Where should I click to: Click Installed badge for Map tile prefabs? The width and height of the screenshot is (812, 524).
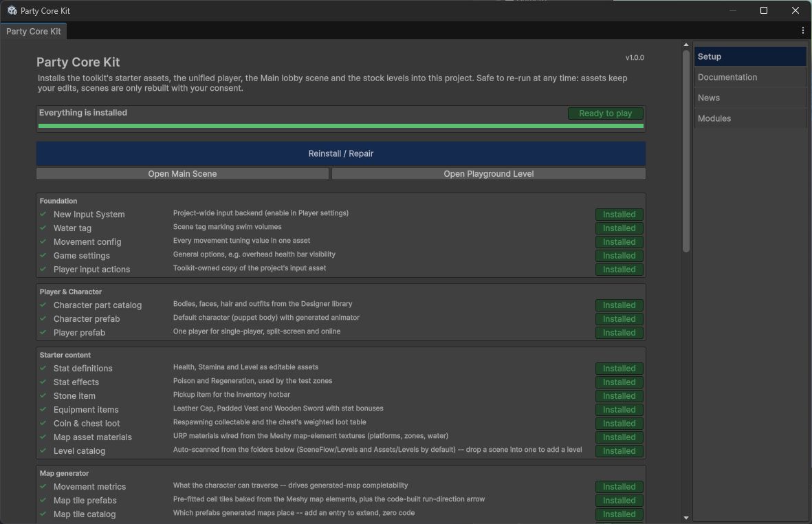pos(619,501)
